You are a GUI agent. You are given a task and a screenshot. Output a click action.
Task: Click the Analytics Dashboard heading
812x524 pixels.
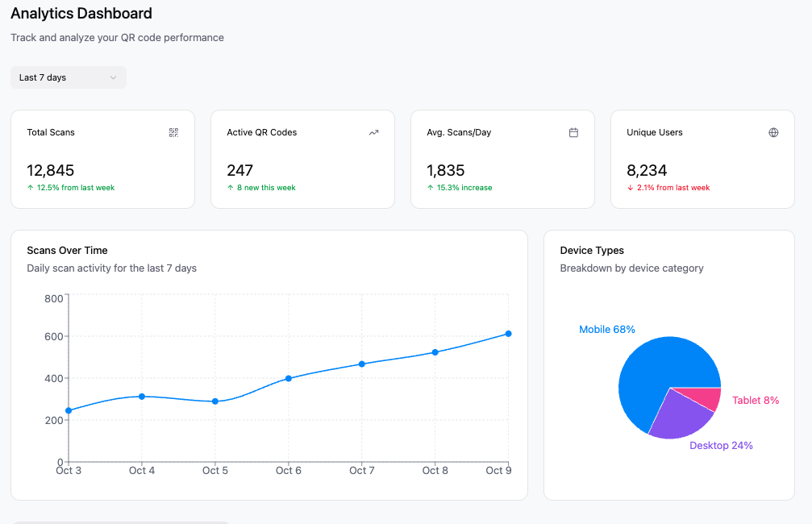click(x=81, y=14)
